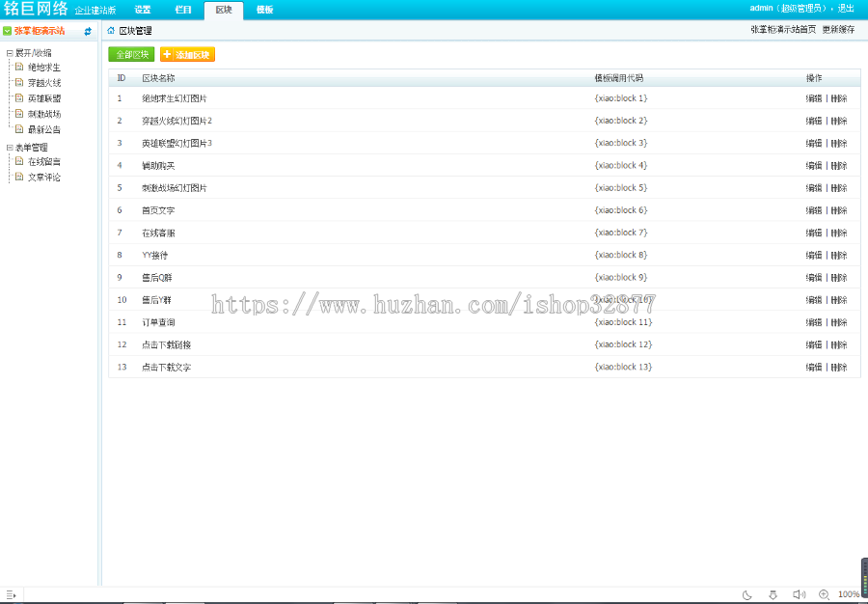The image size is (868, 604).
Task: Collapse the 展开/收缩 tree node
Action: pyautogui.click(x=10, y=53)
